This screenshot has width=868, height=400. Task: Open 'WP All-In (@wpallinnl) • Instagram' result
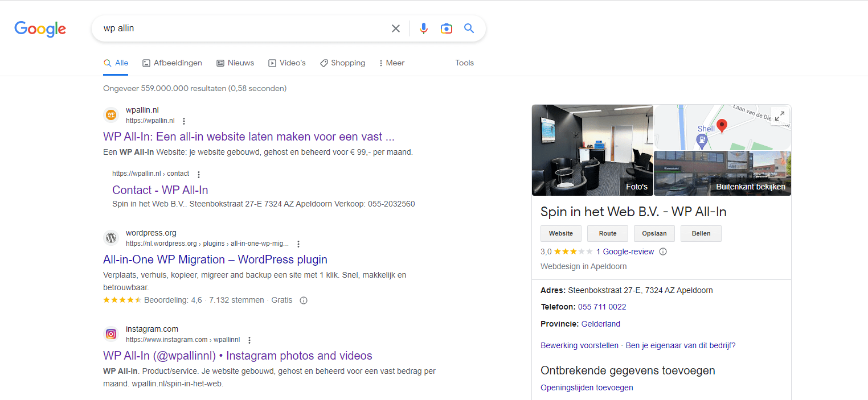click(238, 356)
